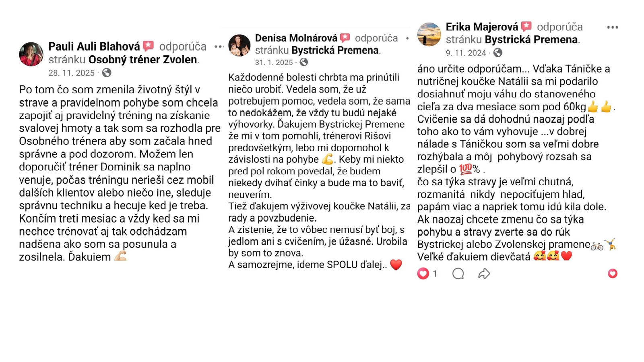Click the share arrow icon

tap(484, 274)
